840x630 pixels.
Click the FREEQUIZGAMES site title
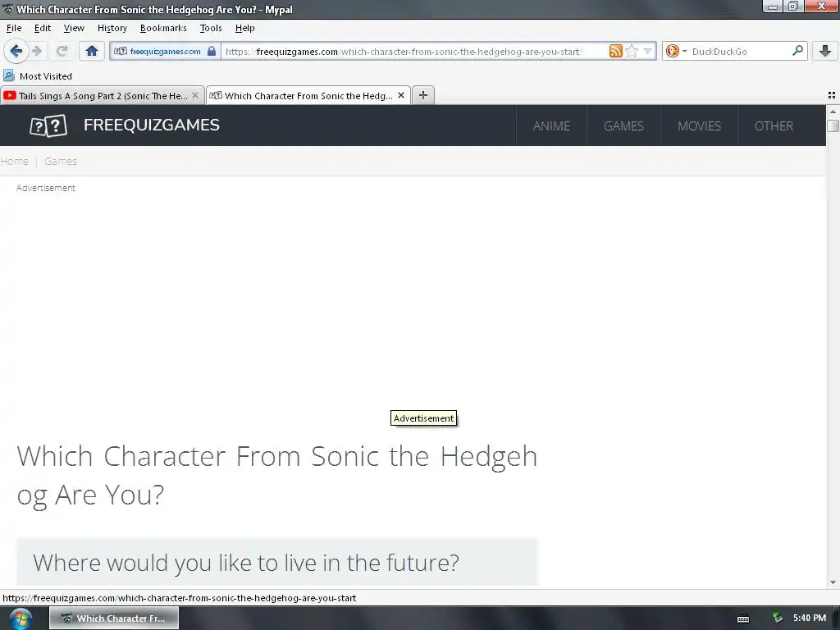(x=152, y=125)
